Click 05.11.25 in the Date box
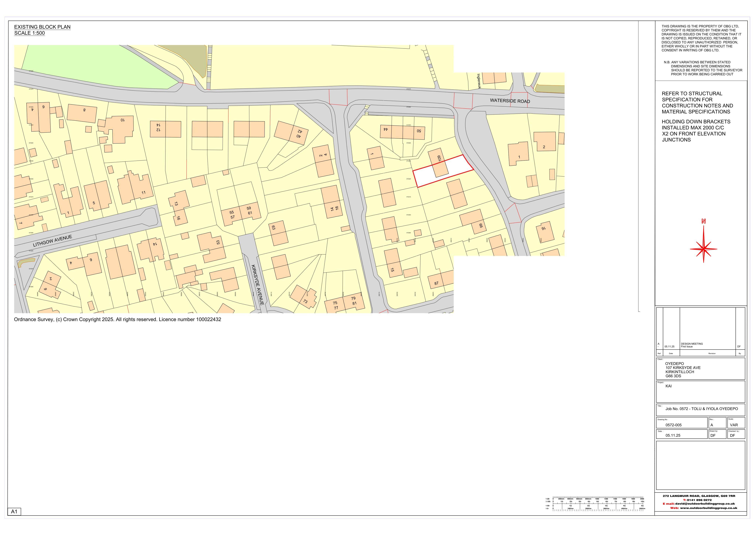The height and width of the screenshot is (534, 756). pos(673,435)
